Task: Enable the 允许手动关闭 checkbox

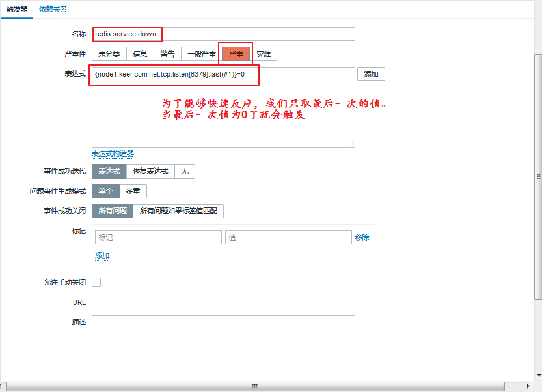Action: [x=96, y=282]
